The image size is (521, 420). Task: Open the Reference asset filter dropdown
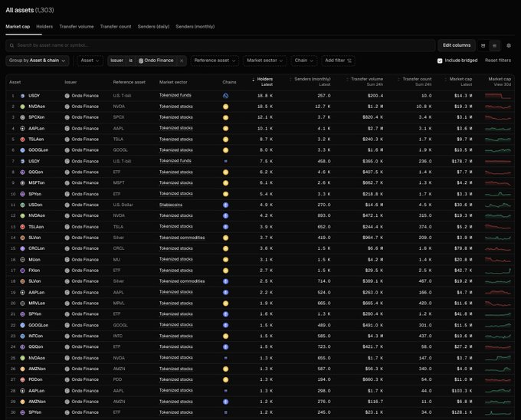(215, 61)
